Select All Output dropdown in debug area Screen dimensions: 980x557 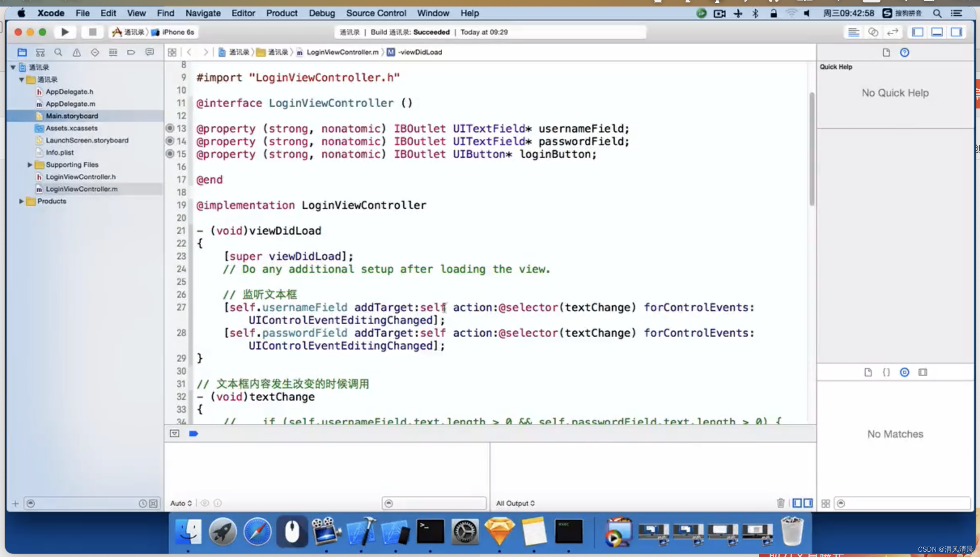click(x=515, y=503)
